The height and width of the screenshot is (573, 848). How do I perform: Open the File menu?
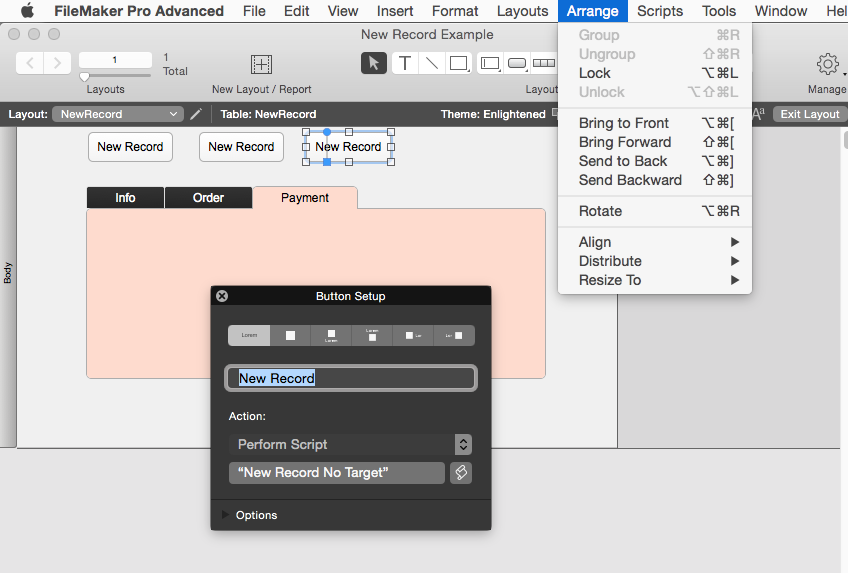click(254, 11)
